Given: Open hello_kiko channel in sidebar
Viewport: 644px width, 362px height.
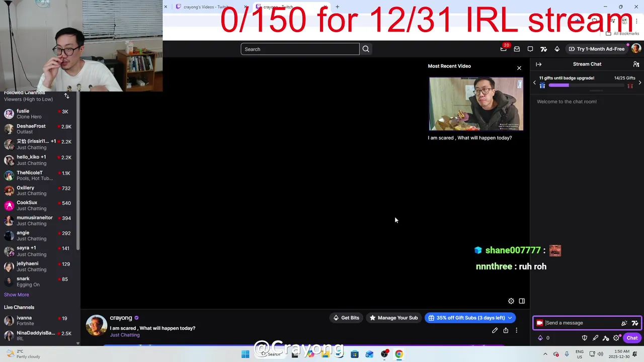Looking at the screenshot, I should pyautogui.click(x=39, y=160).
